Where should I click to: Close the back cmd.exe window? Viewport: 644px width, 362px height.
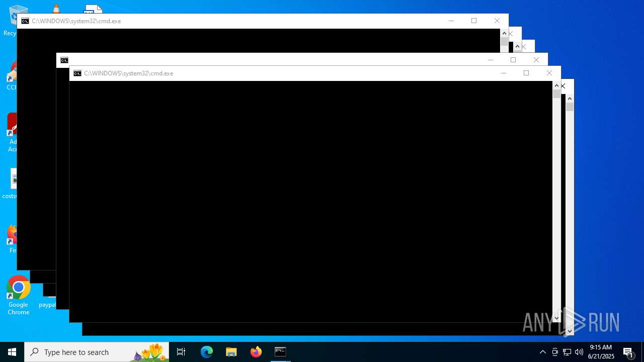coord(497,21)
